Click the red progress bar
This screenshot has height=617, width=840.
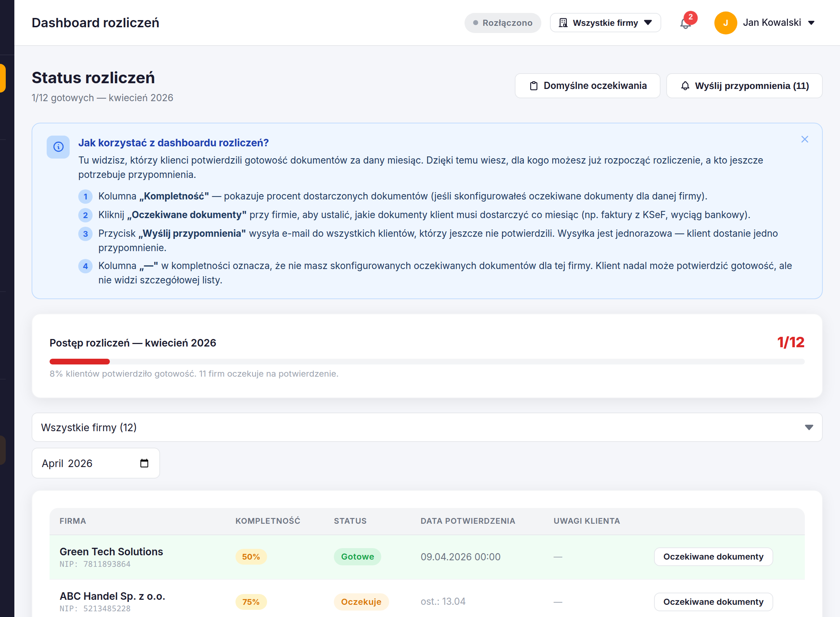pyautogui.click(x=80, y=362)
